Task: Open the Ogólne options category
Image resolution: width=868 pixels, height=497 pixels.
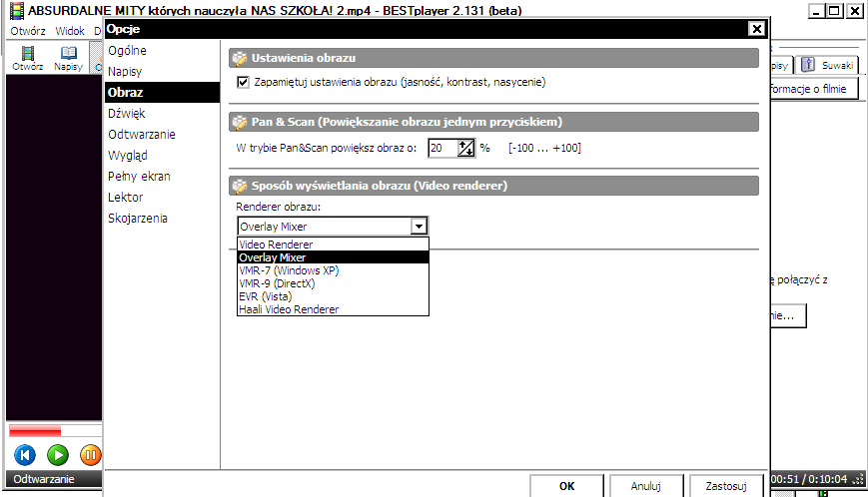Action: [x=162, y=50]
